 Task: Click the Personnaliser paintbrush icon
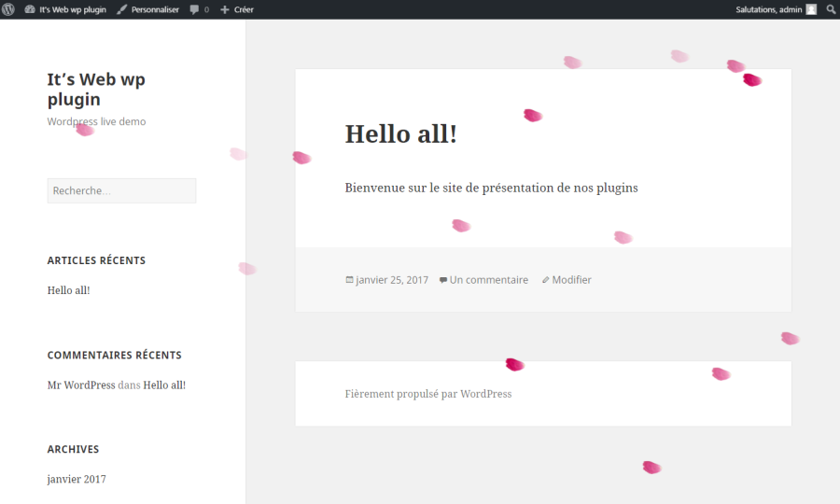point(121,9)
